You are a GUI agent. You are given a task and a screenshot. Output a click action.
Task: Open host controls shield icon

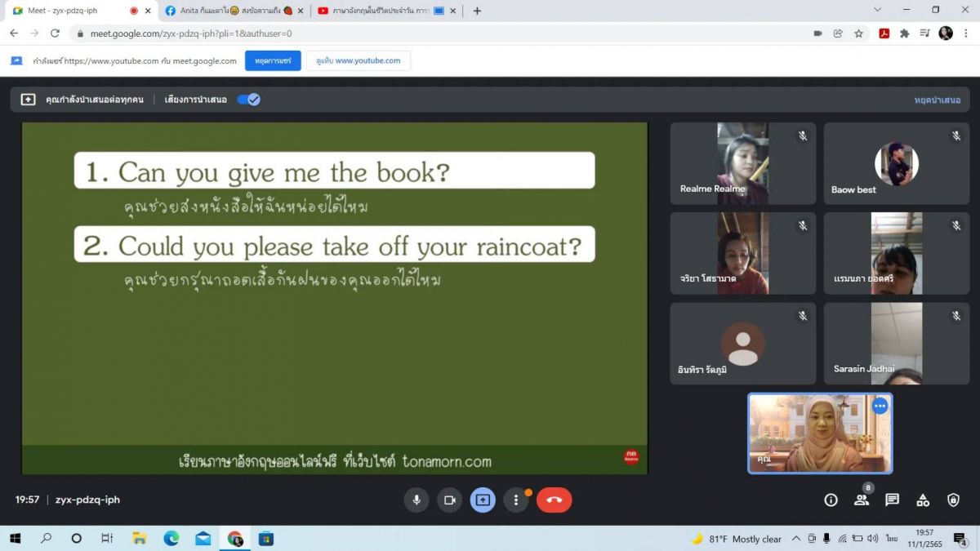coord(953,500)
